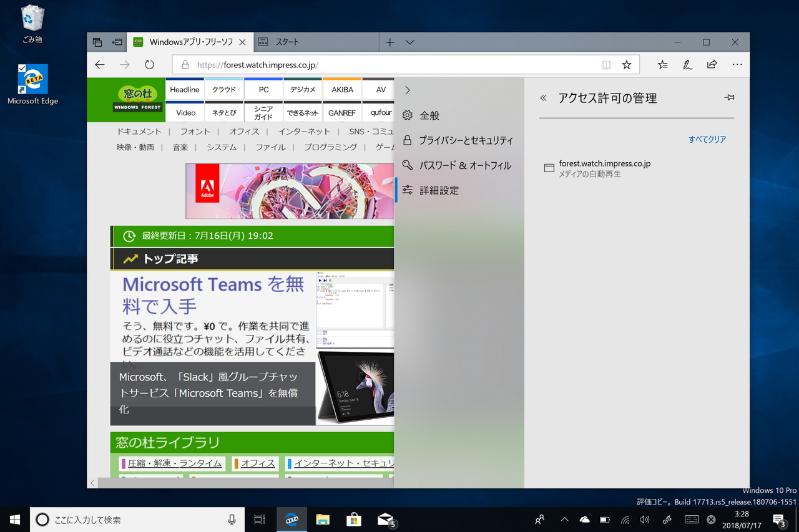Start a Web Note with the pen icon
Viewport: 799px width, 532px height.
click(687, 64)
